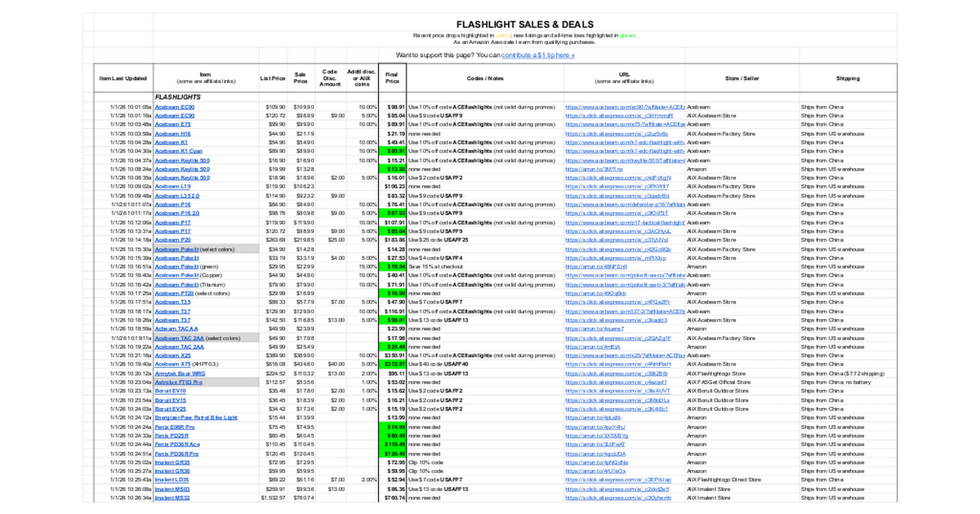Select the 'Shipping' column header cell
Image resolution: width=980 pixels, height=514 pixels.
click(x=848, y=78)
